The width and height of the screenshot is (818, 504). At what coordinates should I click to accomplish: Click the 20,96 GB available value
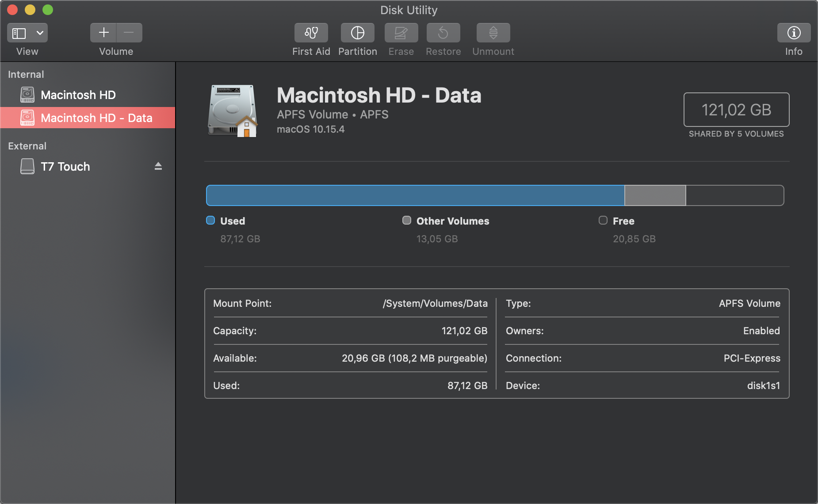[x=414, y=358]
